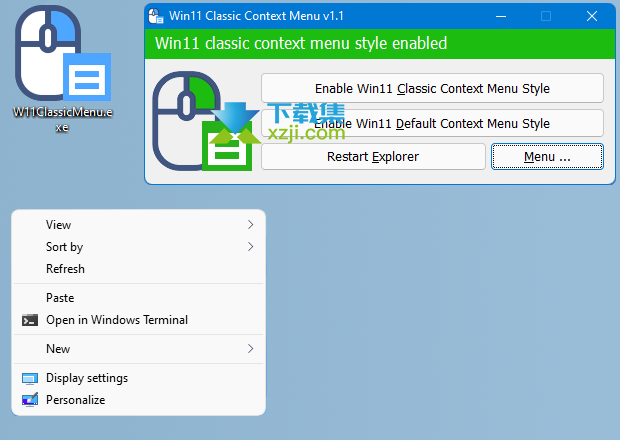Click the Display settings monitor icon
Viewport: 620px width, 440px height.
pyautogui.click(x=30, y=378)
